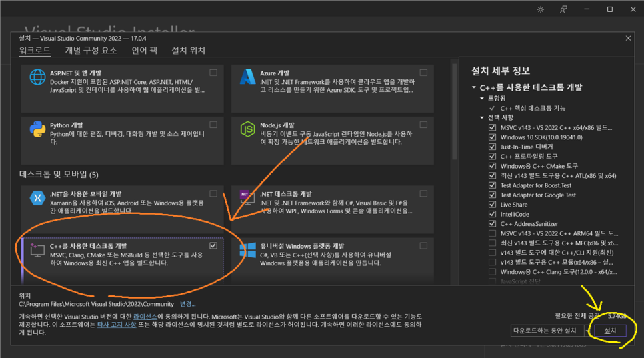Check the .NET mobile development workload checkbox
Image resolution: width=644 pixels, height=358 pixels.
(213, 193)
